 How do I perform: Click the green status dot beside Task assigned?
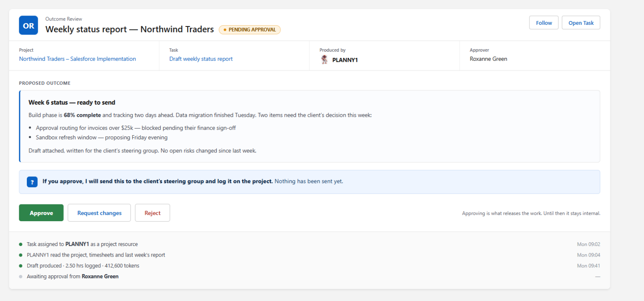click(21, 244)
